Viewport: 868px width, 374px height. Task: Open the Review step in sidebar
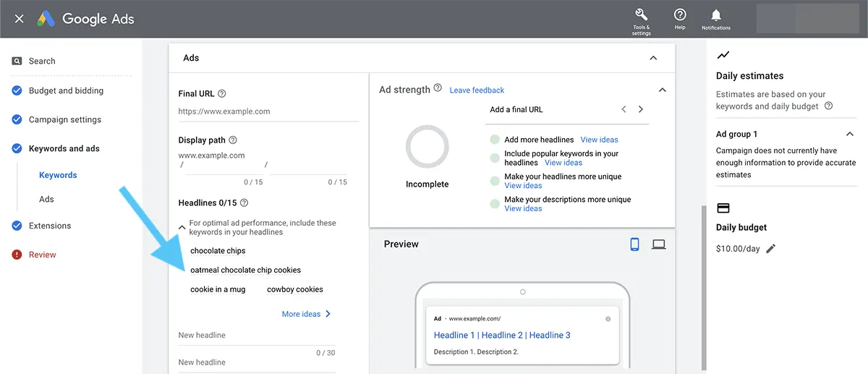(x=42, y=255)
